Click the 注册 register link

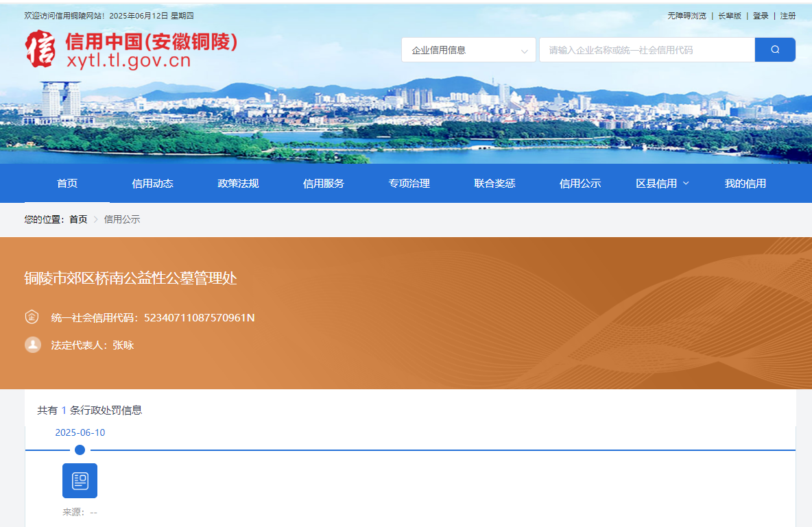(788, 16)
